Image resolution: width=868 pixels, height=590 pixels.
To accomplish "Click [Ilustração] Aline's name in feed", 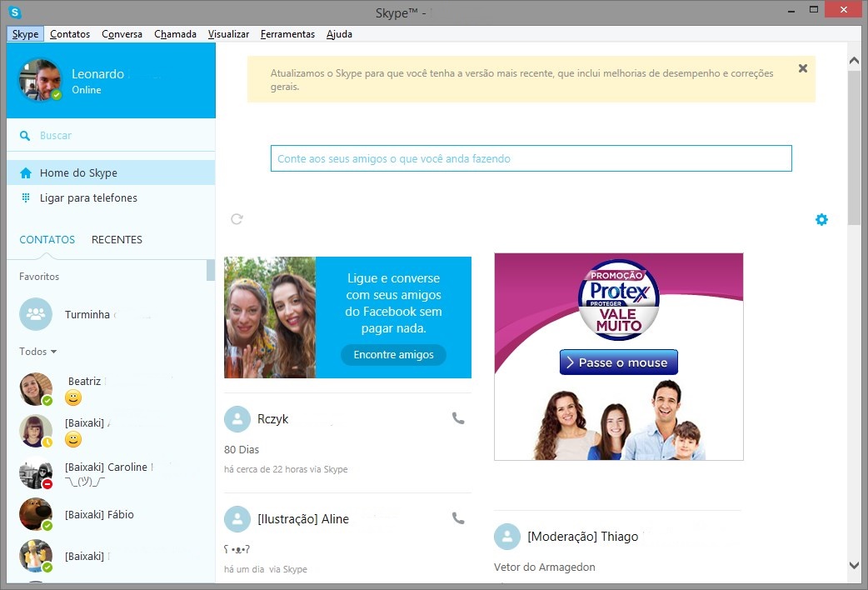I will 303,519.
